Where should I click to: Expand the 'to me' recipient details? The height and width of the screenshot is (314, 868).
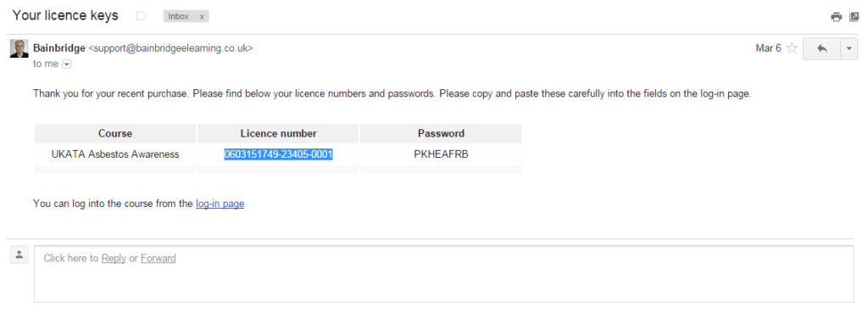point(67,64)
